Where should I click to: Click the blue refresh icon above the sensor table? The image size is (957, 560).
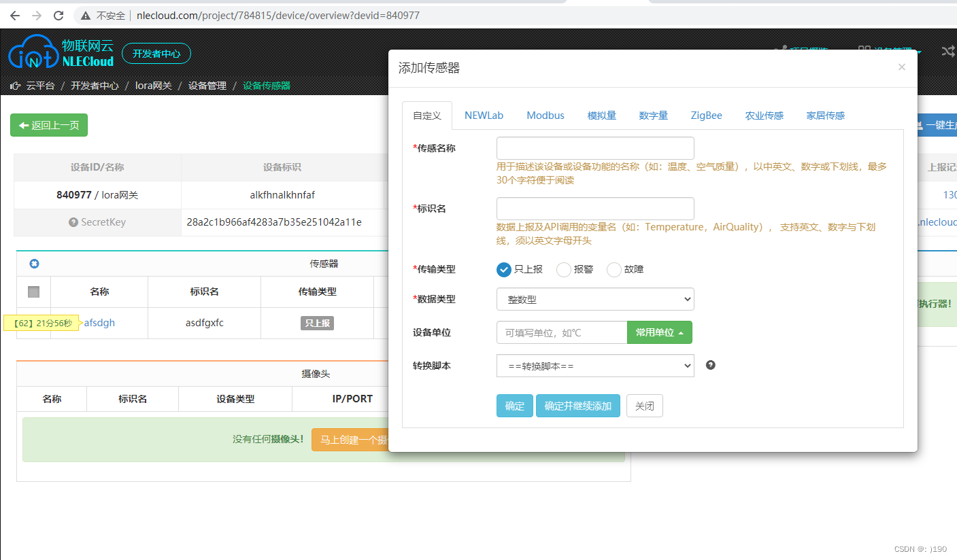[x=34, y=264]
